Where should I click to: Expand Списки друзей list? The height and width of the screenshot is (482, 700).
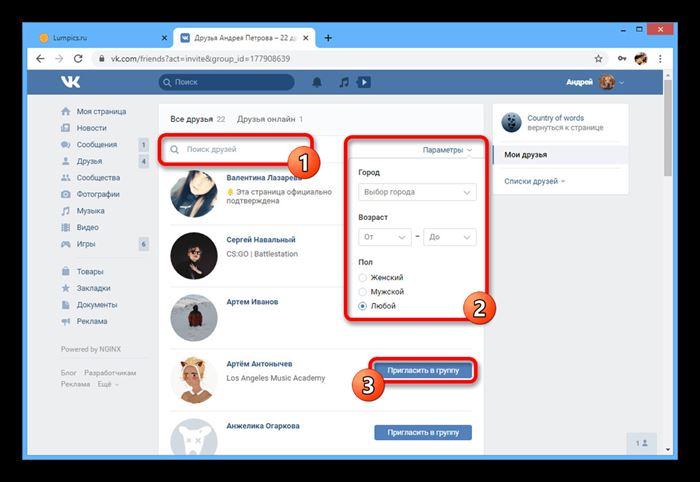coord(534,181)
